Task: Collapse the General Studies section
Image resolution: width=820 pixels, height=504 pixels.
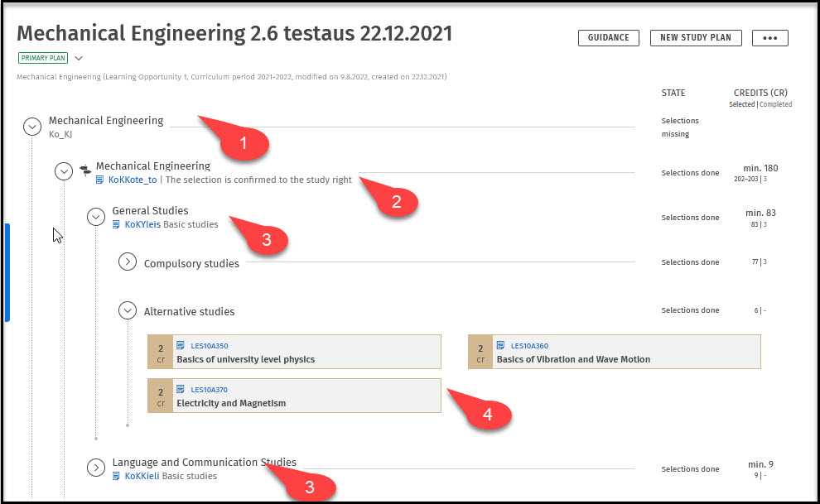Action: 96,217
